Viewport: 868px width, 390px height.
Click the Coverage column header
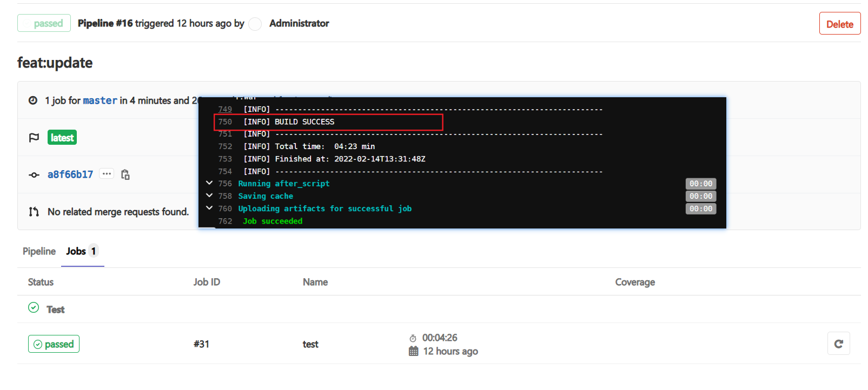(635, 282)
